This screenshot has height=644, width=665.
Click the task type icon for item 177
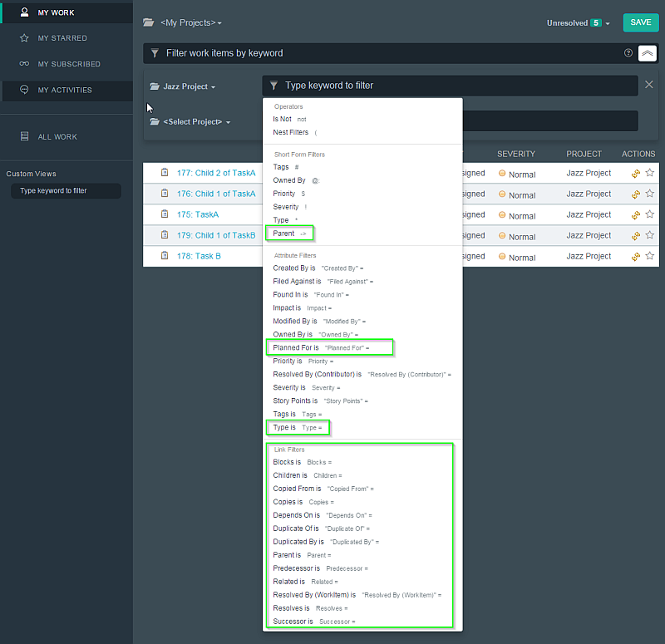pos(165,173)
